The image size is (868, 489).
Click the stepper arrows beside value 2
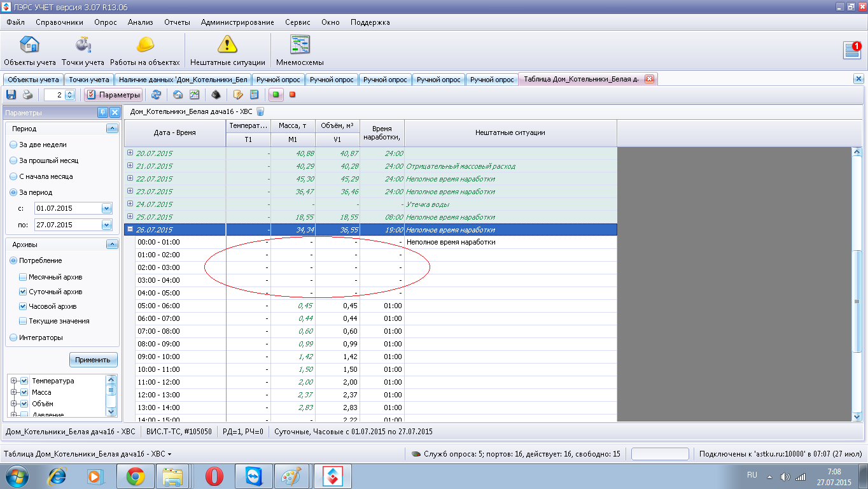(70, 95)
